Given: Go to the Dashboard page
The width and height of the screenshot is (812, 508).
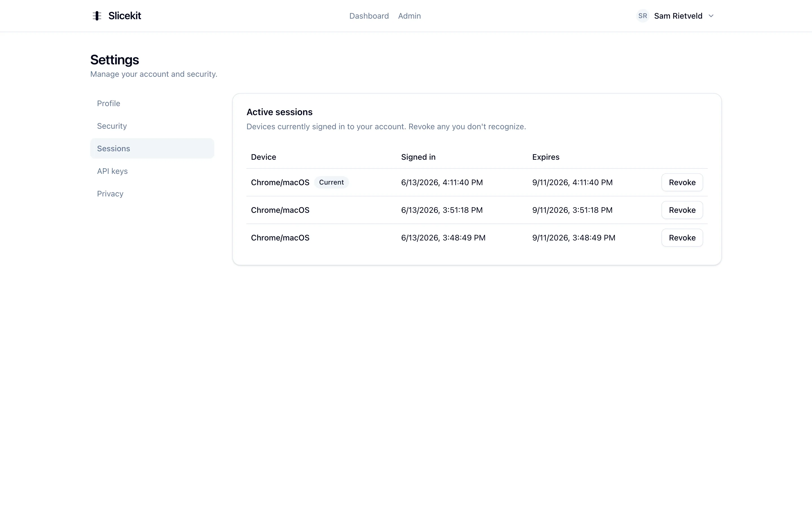Looking at the screenshot, I should (x=369, y=16).
